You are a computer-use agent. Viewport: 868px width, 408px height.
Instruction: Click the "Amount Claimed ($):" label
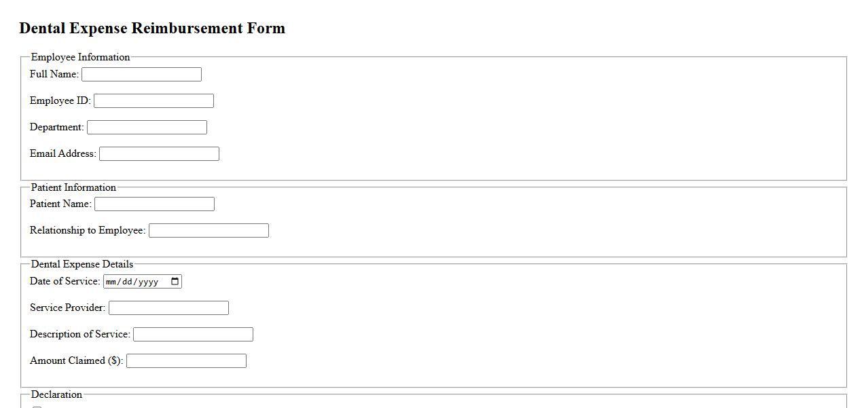77,361
